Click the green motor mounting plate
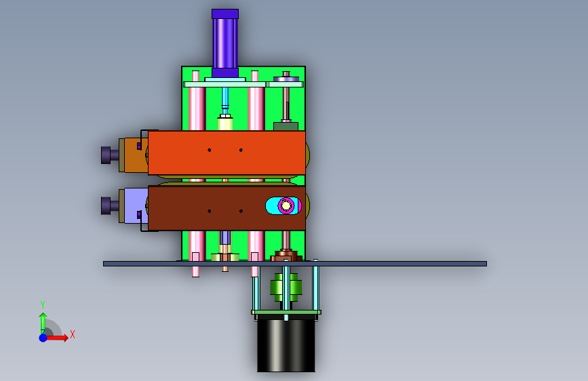Viewport: 588px width, 381px height. coord(286,313)
